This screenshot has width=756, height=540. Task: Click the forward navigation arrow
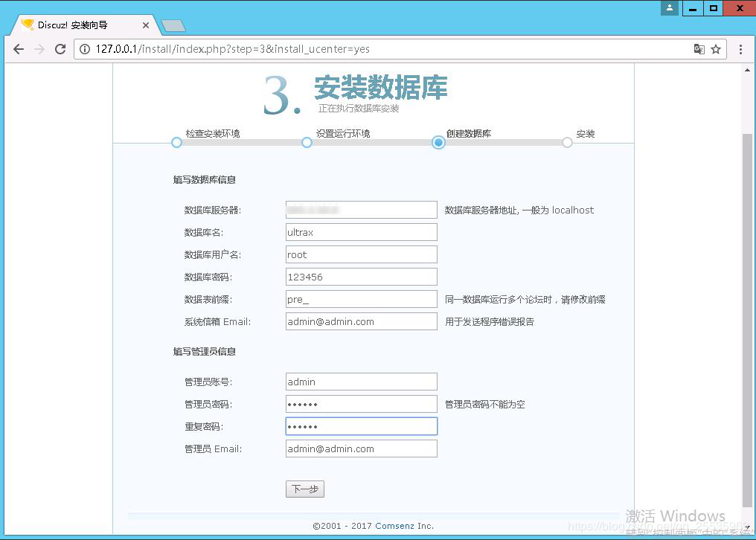(x=39, y=48)
